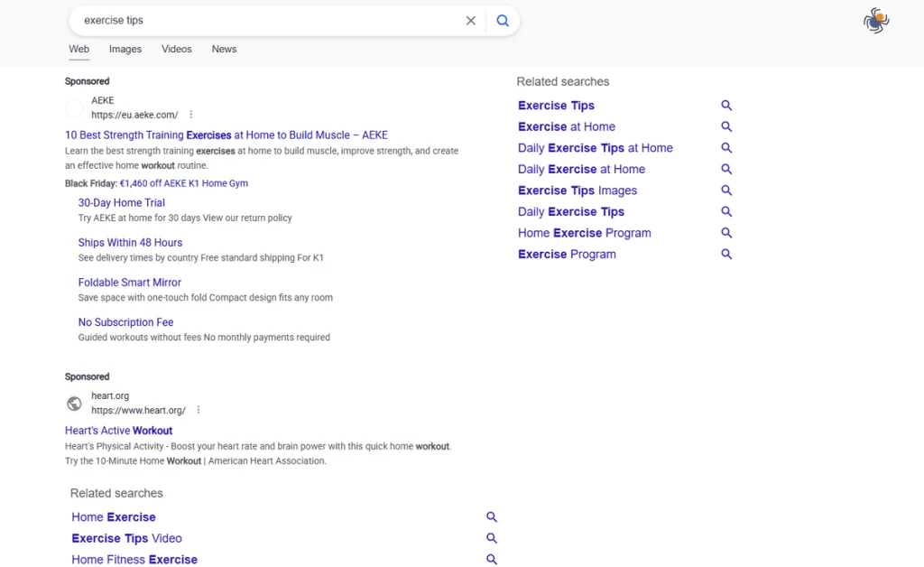This screenshot has height=567, width=924.
Task: Select Daily Exercise Tips related search
Action: 571,211
